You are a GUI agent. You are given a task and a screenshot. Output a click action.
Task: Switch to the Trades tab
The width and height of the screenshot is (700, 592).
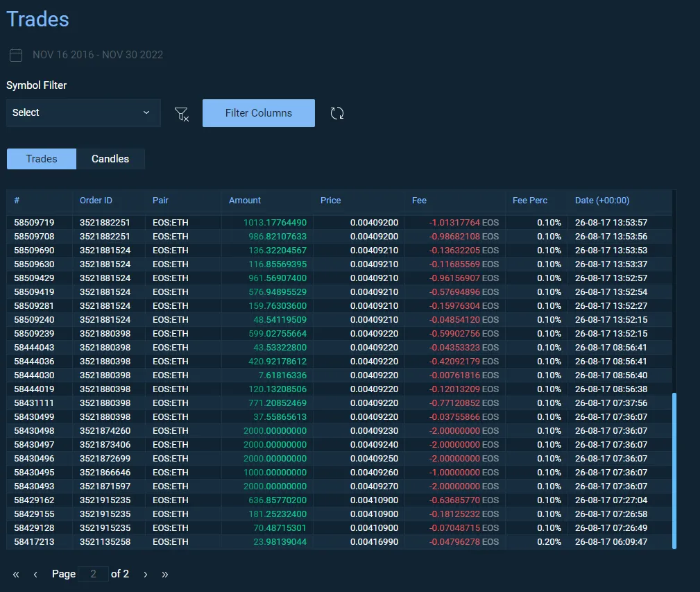[x=42, y=159]
